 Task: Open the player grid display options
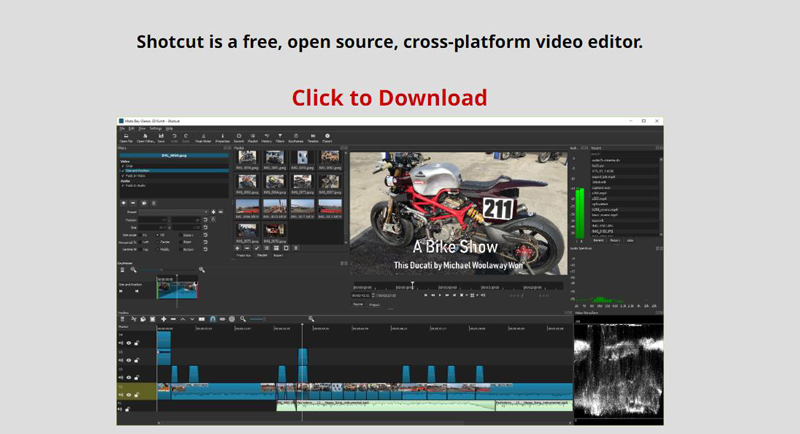472,295
